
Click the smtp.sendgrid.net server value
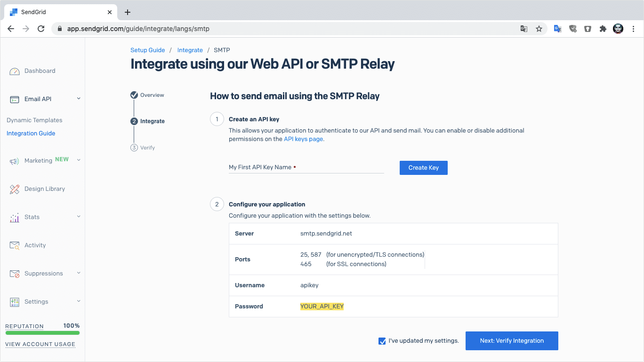pos(326,234)
